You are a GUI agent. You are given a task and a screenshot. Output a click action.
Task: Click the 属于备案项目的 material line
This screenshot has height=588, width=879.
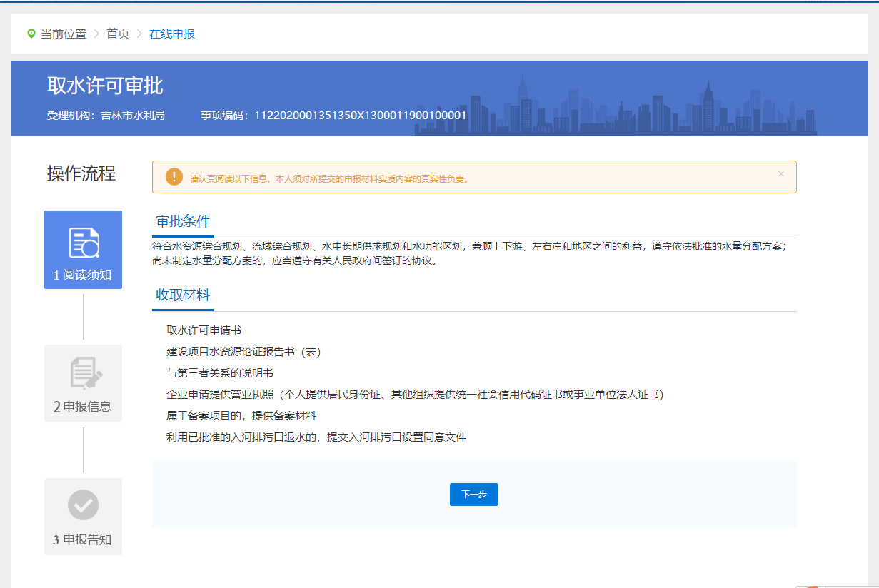[241, 415]
